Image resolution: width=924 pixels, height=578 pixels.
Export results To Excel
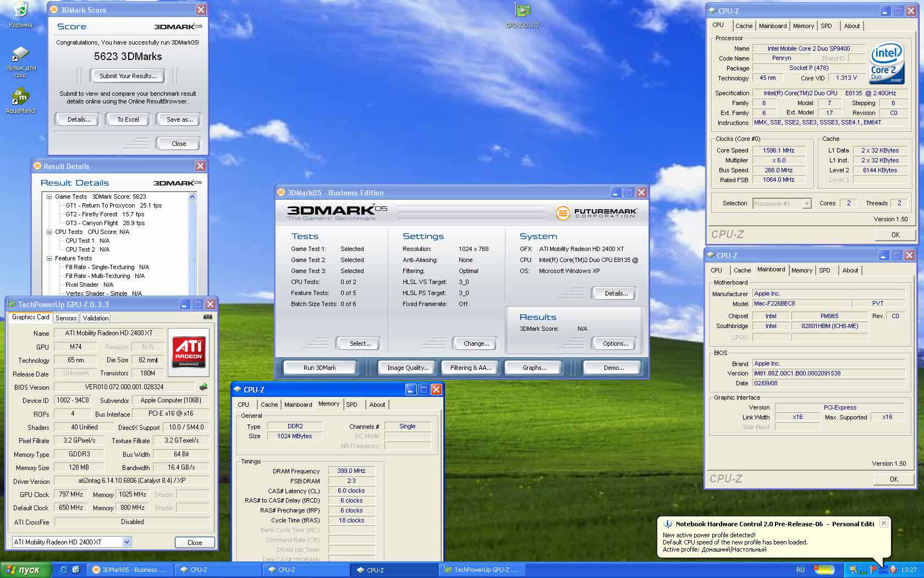[128, 119]
